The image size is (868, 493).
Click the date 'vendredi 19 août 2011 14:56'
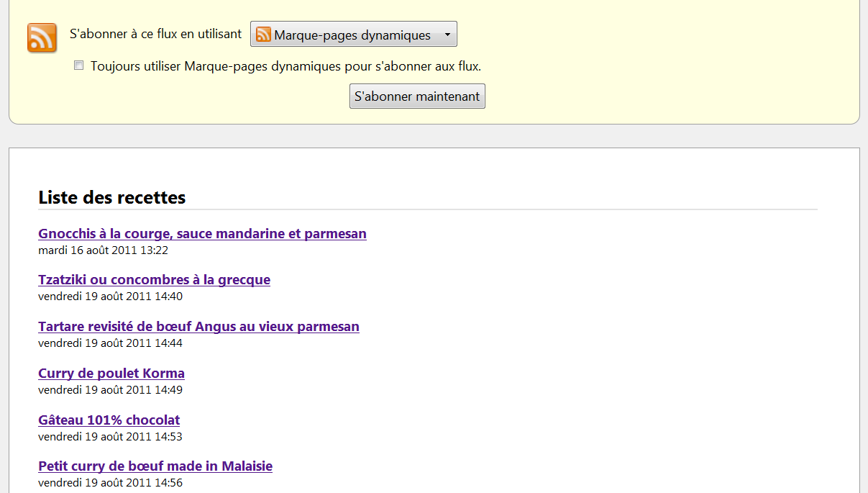tap(110, 483)
